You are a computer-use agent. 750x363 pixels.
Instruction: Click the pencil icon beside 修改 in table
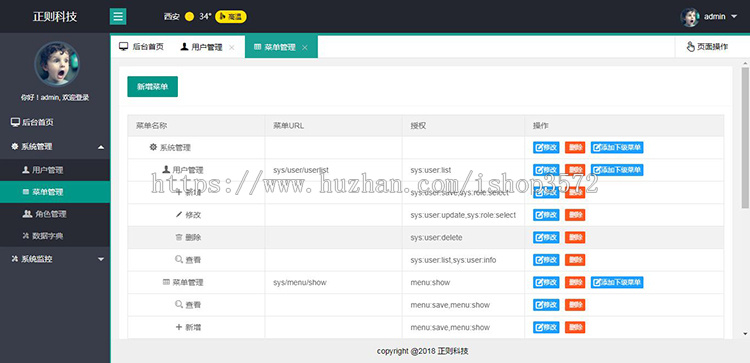(x=179, y=215)
